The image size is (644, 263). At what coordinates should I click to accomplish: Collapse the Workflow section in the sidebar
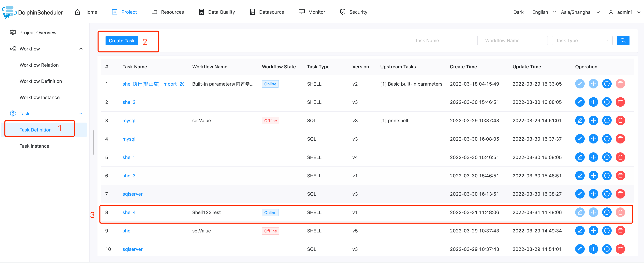pyautogui.click(x=81, y=49)
